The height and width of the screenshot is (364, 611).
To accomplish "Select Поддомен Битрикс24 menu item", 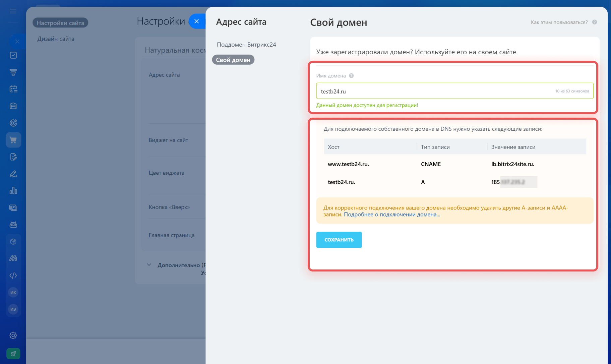I will click(246, 45).
